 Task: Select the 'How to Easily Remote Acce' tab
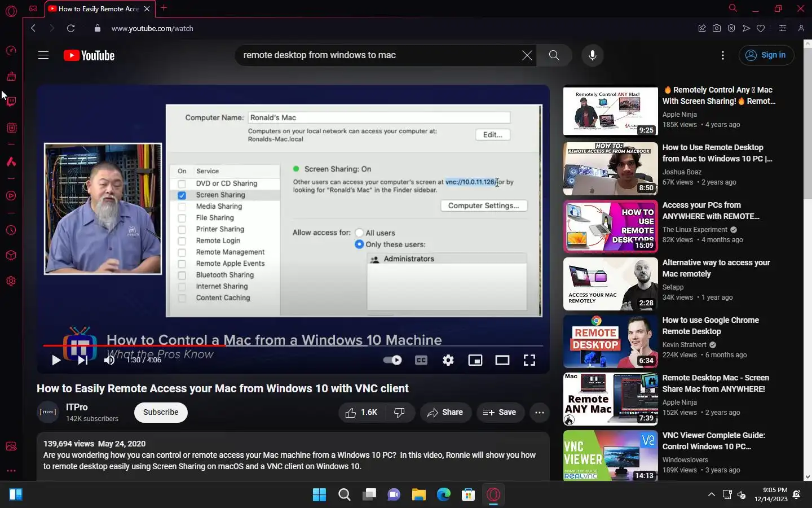pyautogui.click(x=99, y=8)
